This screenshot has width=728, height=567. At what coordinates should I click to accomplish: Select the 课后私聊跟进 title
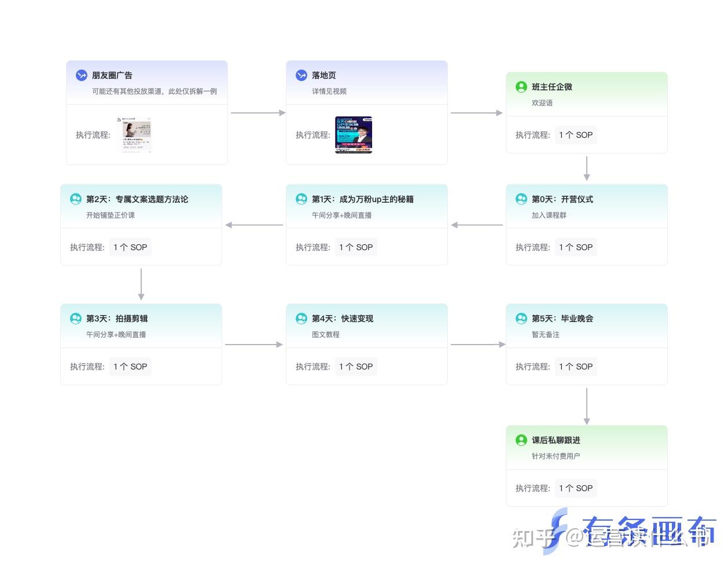click(x=556, y=440)
